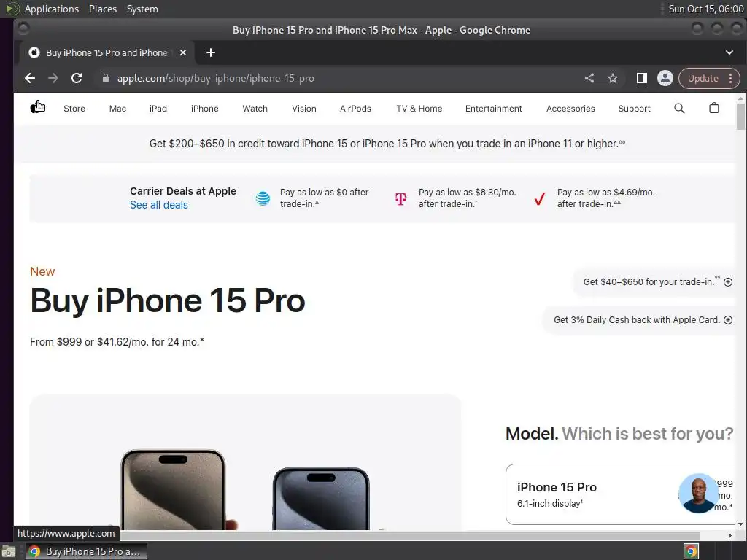Click the scroll-right arrow on horizontal scrollbar
The image size is (747, 560).
pos(729,535)
